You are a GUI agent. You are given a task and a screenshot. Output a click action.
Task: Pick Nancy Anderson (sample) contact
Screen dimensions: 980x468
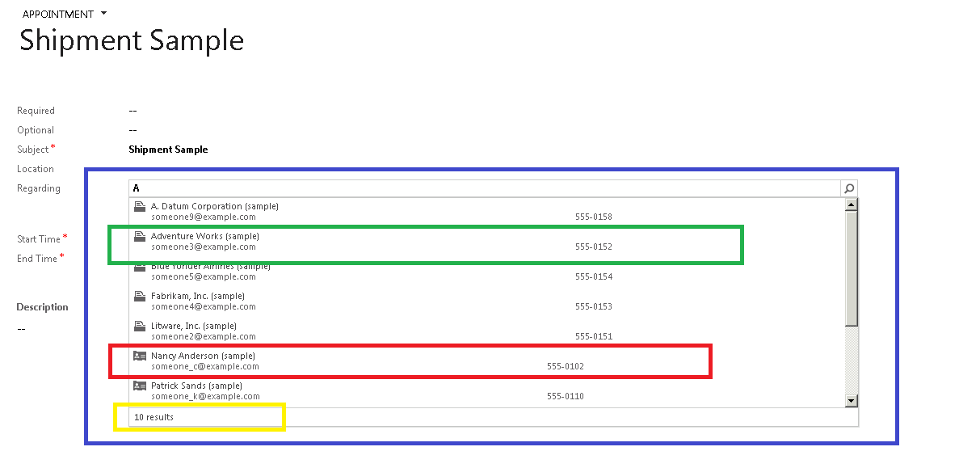point(203,356)
